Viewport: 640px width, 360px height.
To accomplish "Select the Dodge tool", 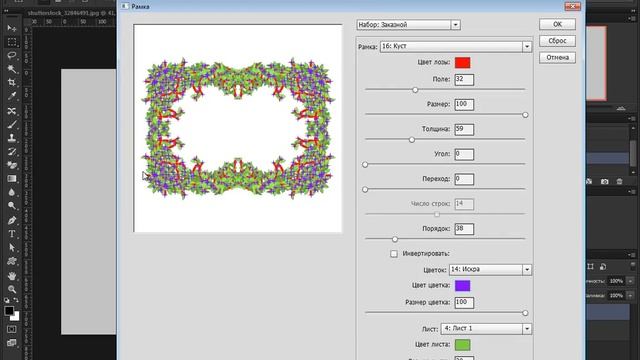I will point(12,206).
